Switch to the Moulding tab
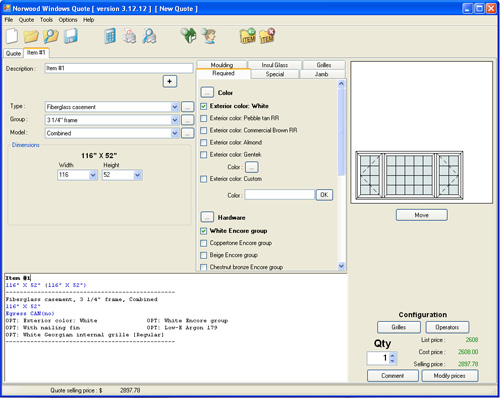Screen dimensions: 500x398 pos(222,65)
